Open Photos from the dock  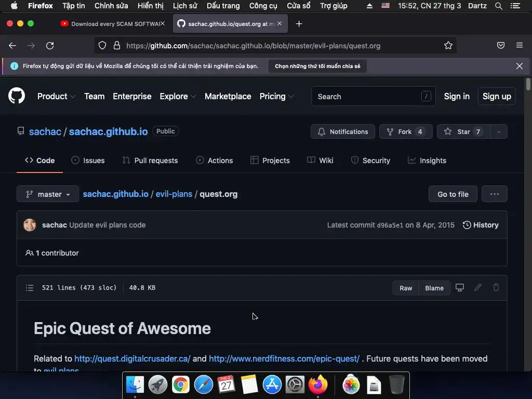pyautogui.click(x=351, y=385)
